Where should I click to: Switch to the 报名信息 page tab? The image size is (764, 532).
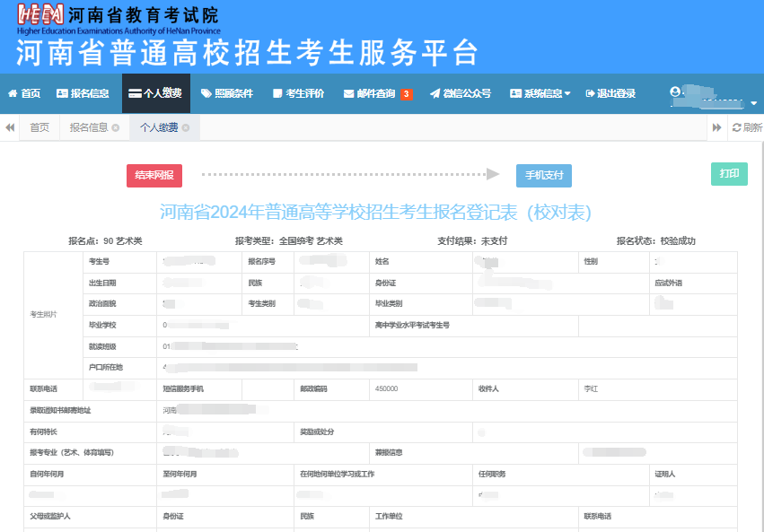click(x=89, y=127)
